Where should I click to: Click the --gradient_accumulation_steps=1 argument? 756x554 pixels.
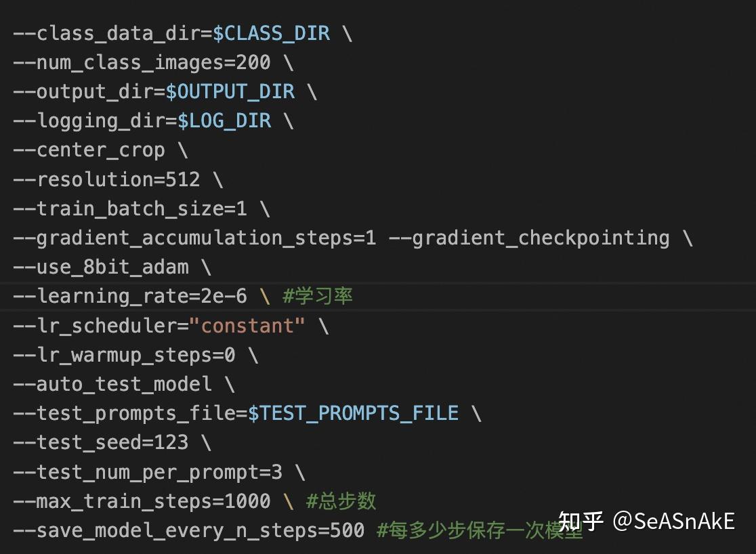pyautogui.click(x=194, y=238)
